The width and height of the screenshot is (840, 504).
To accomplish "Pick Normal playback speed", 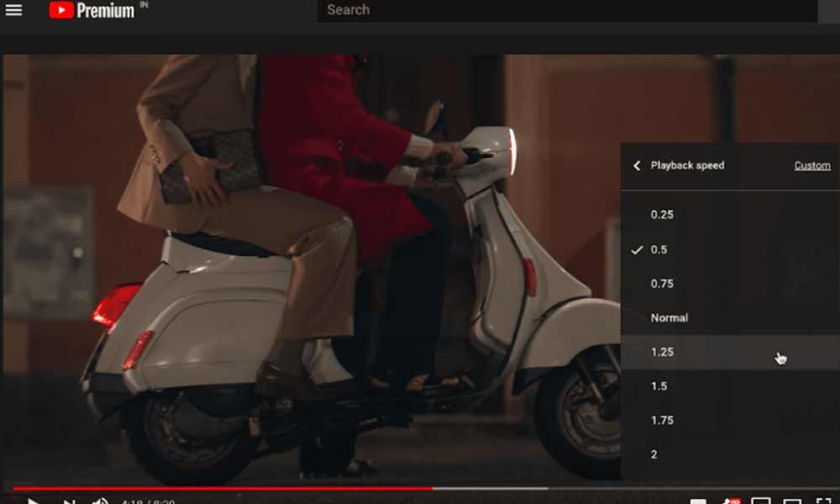I will click(x=669, y=318).
